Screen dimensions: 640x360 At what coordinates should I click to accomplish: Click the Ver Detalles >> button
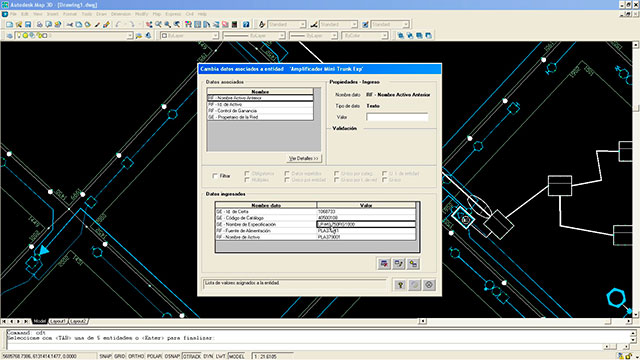pos(304,158)
